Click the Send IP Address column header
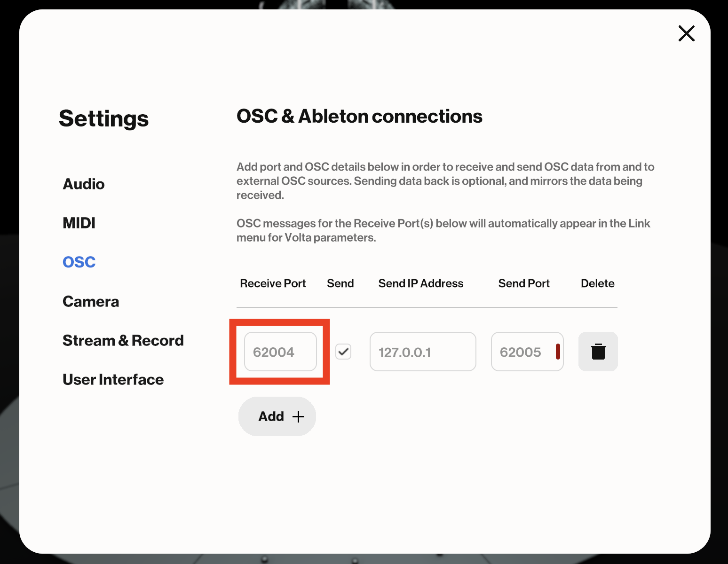The height and width of the screenshot is (564, 728). pyautogui.click(x=420, y=283)
